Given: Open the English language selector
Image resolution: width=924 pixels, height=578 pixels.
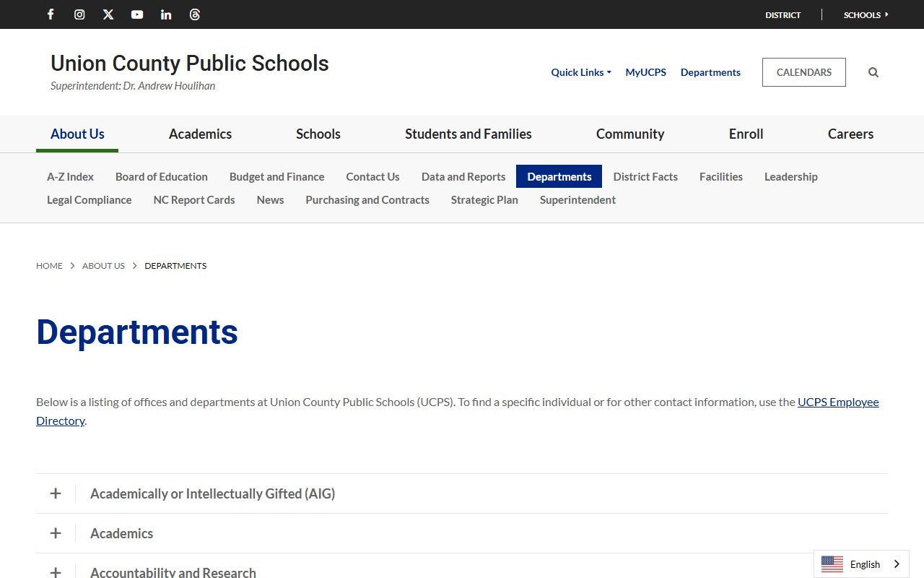Looking at the screenshot, I should 861,564.
